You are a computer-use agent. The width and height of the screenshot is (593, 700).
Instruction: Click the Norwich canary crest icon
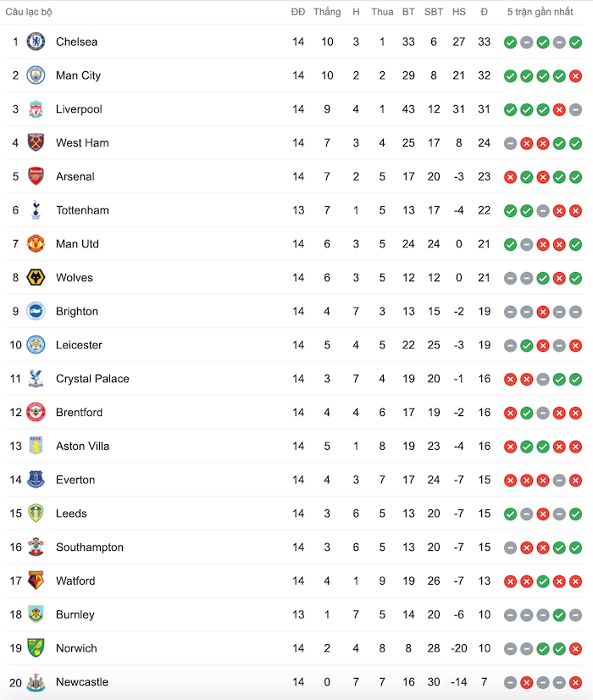pyautogui.click(x=36, y=648)
